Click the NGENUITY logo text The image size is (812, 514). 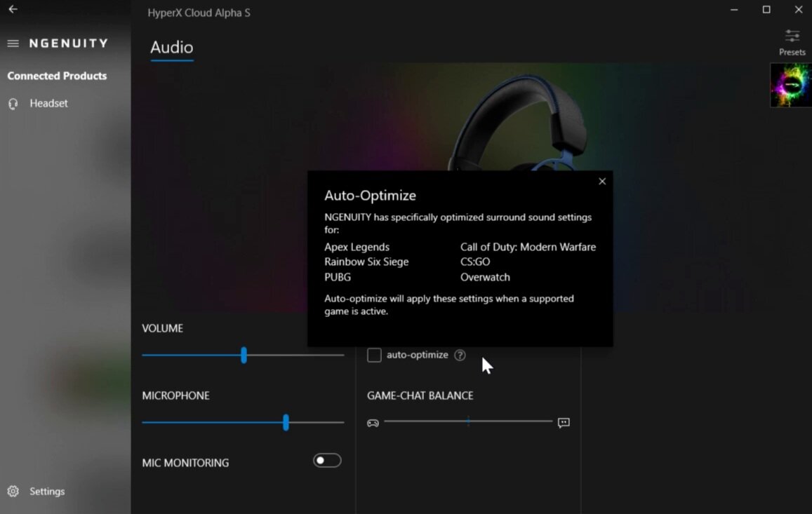(69, 43)
